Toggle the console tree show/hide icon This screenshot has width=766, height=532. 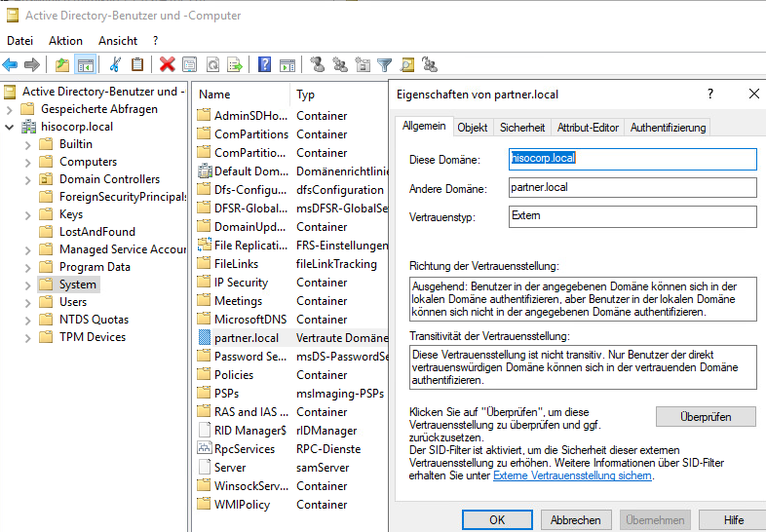click(x=86, y=64)
